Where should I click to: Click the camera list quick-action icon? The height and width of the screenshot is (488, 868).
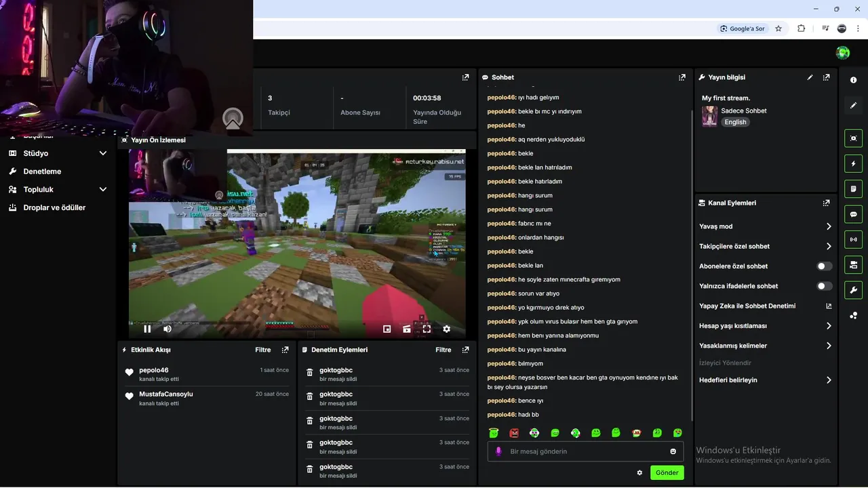point(853,264)
